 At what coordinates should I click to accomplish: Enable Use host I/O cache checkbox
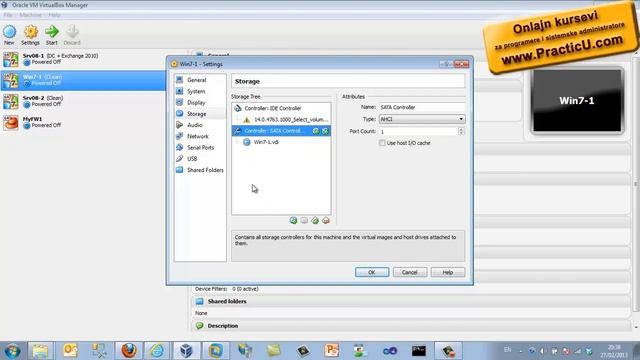(x=382, y=143)
